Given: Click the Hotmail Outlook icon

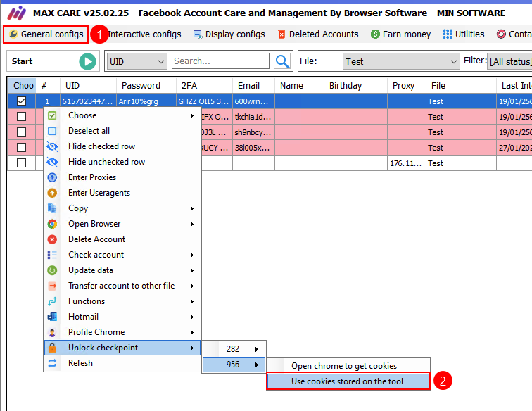Looking at the screenshot, I should pyautogui.click(x=52, y=317).
